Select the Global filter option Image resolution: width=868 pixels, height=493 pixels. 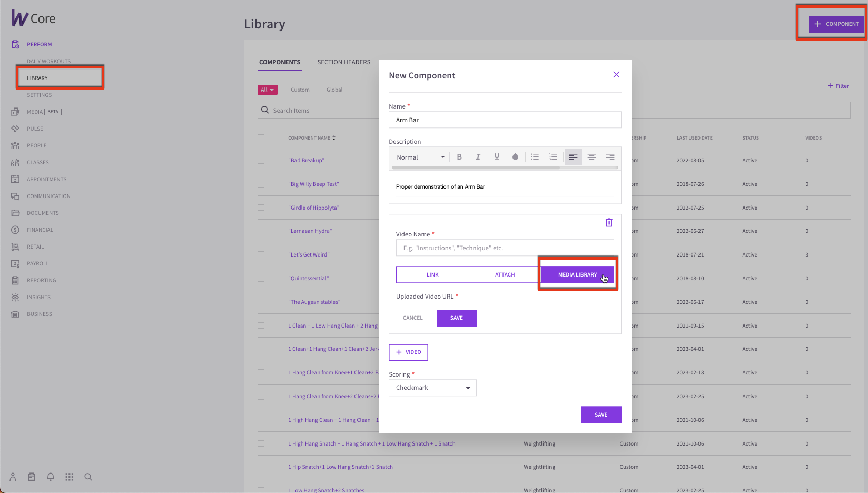334,90
